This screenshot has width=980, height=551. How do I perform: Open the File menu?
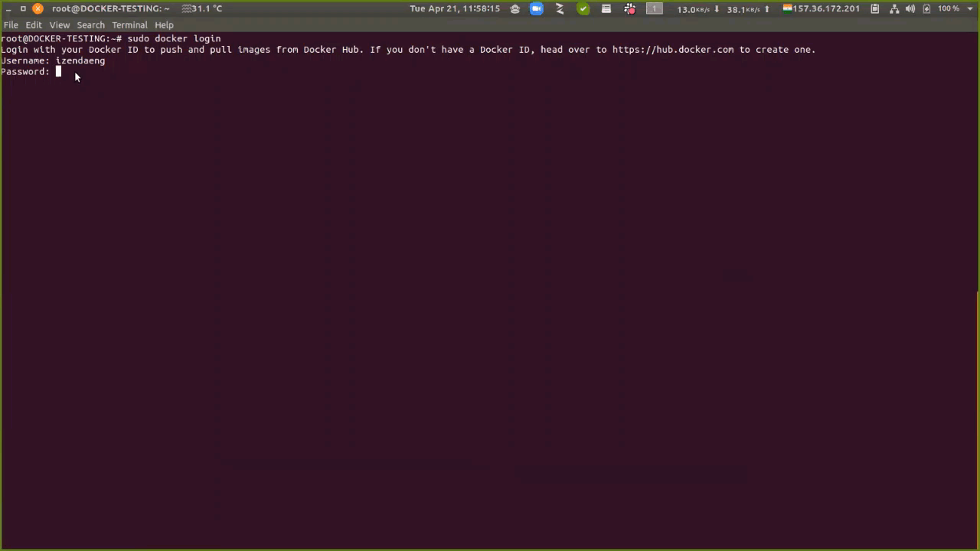click(x=11, y=24)
